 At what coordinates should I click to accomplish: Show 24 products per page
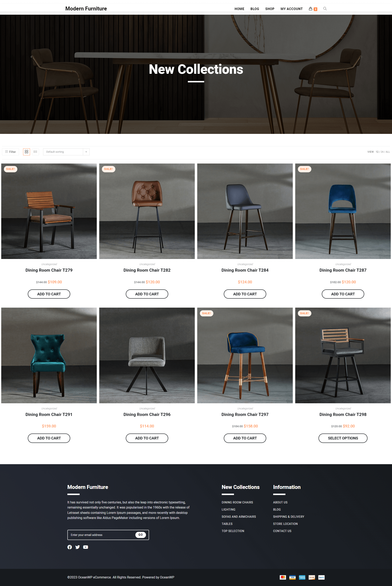pyautogui.click(x=382, y=152)
